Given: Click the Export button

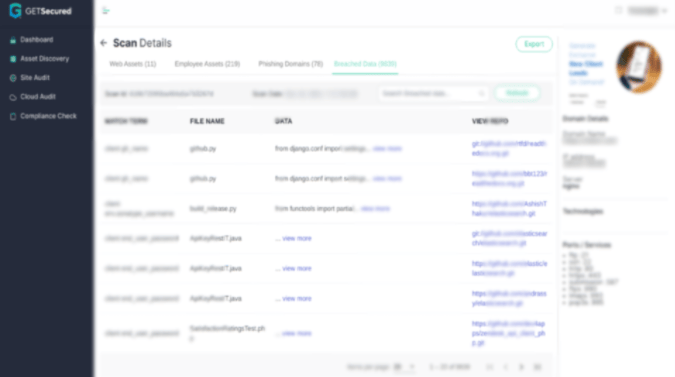Looking at the screenshot, I should pos(534,44).
